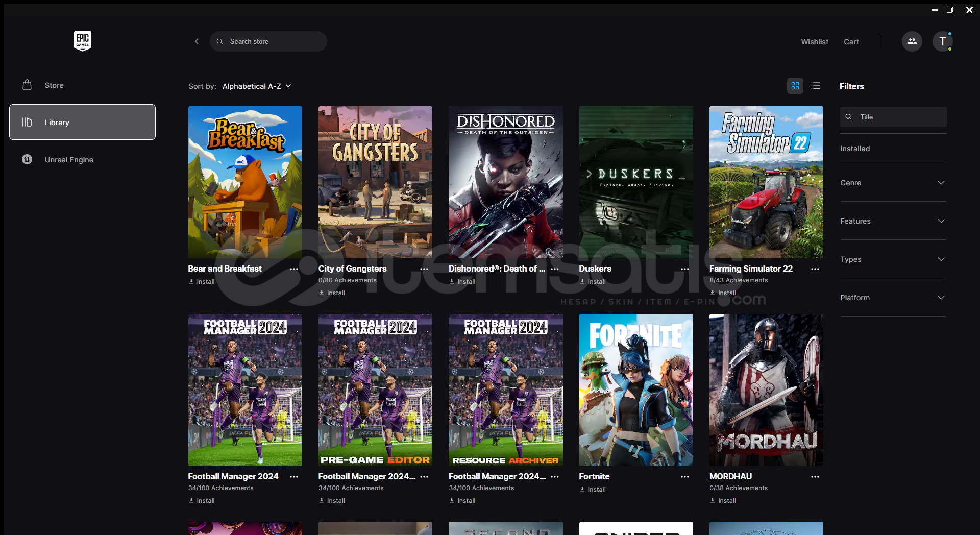The height and width of the screenshot is (535, 980).
Task: Install Duskers
Action: 593,282
